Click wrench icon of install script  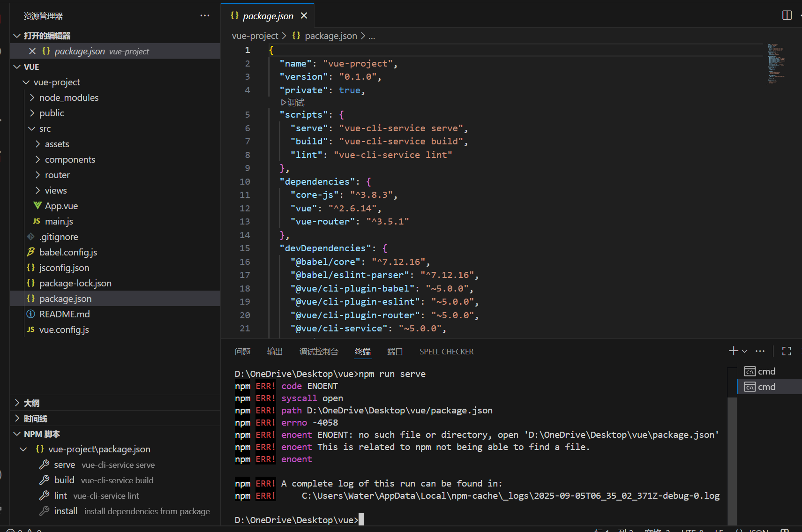(x=45, y=511)
